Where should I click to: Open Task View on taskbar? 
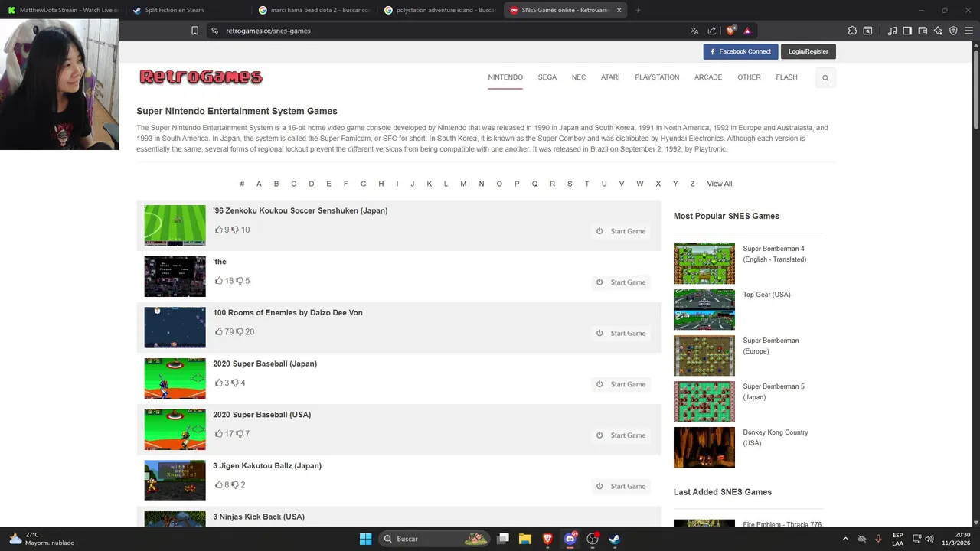[503, 539]
